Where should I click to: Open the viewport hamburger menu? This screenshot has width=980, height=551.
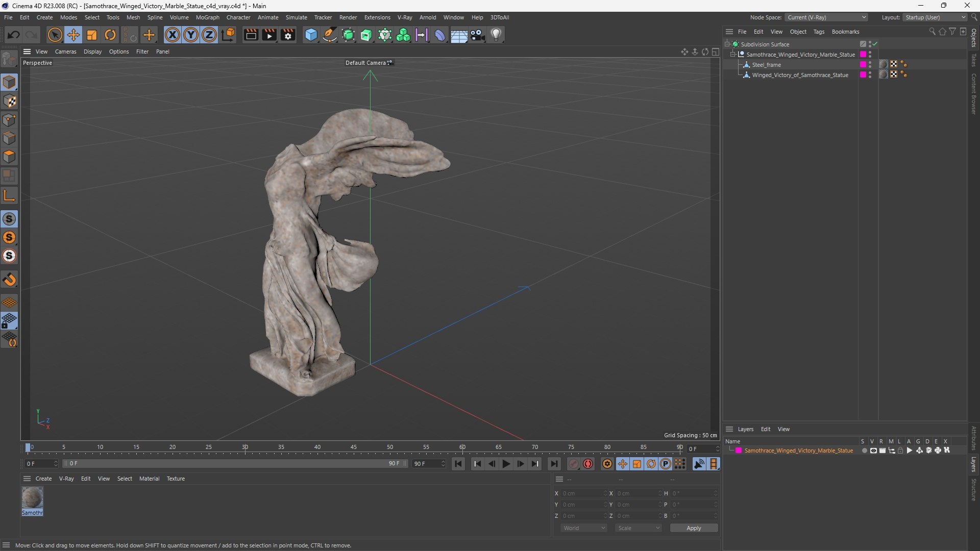27,52
